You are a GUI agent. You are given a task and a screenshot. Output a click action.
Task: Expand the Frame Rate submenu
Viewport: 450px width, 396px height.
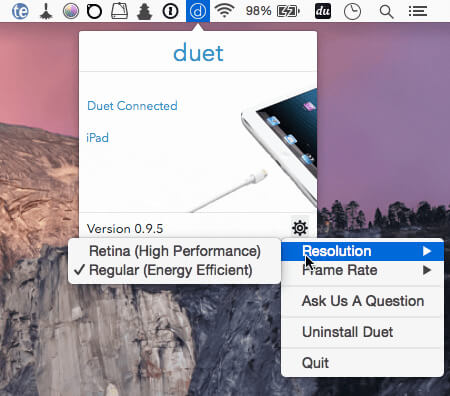point(362,270)
